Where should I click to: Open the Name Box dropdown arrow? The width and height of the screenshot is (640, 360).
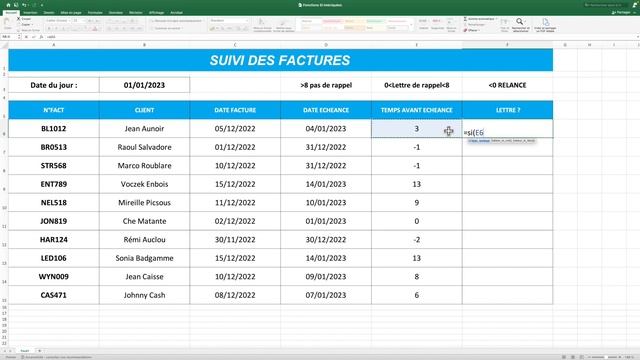coord(19,37)
